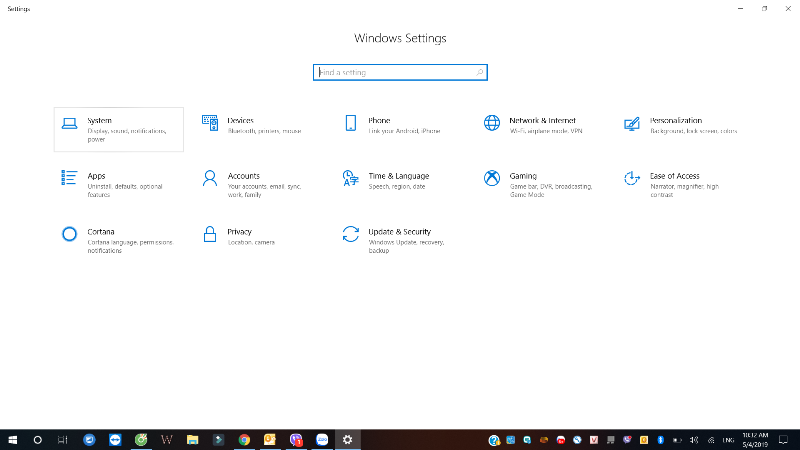Click the Accounts title text
This screenshot has width=800, height=450.
[243, 176]
